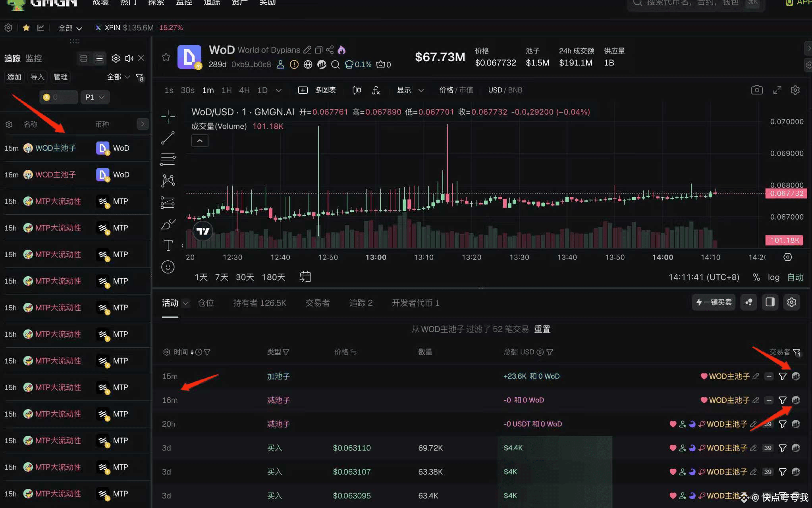Screen dimensions: 812x508
Task: Click 重置 to reset trade filter
Action: click(x=542, y=329)
